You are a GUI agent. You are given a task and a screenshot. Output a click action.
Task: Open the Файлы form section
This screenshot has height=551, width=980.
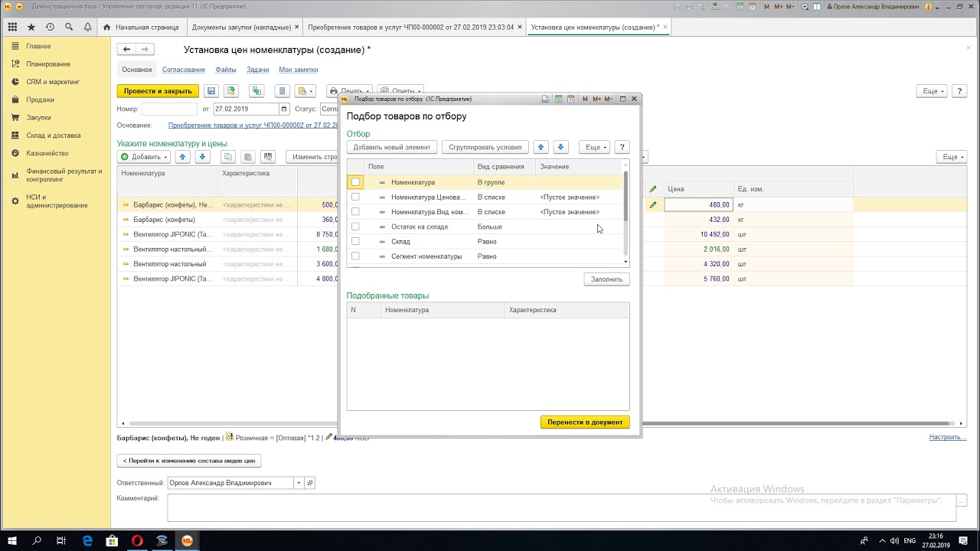coord(226,70)
